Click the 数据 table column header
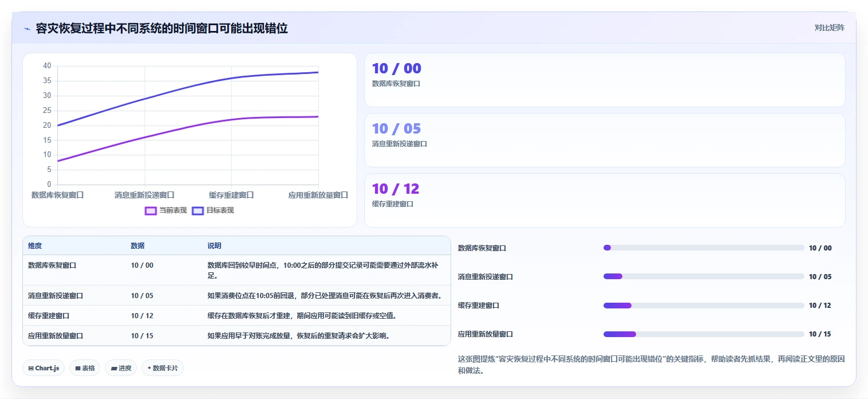The width and height of the screenshot is (868, 399). [x=137, y=246]
